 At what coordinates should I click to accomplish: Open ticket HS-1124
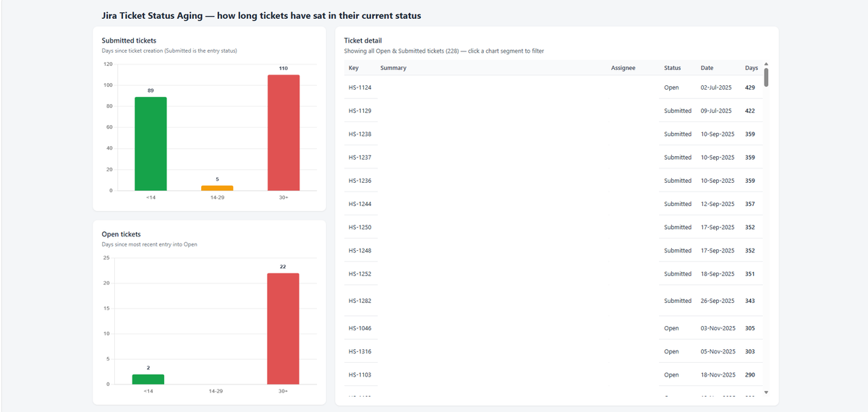pyautogui.click(x=359, y=87)
